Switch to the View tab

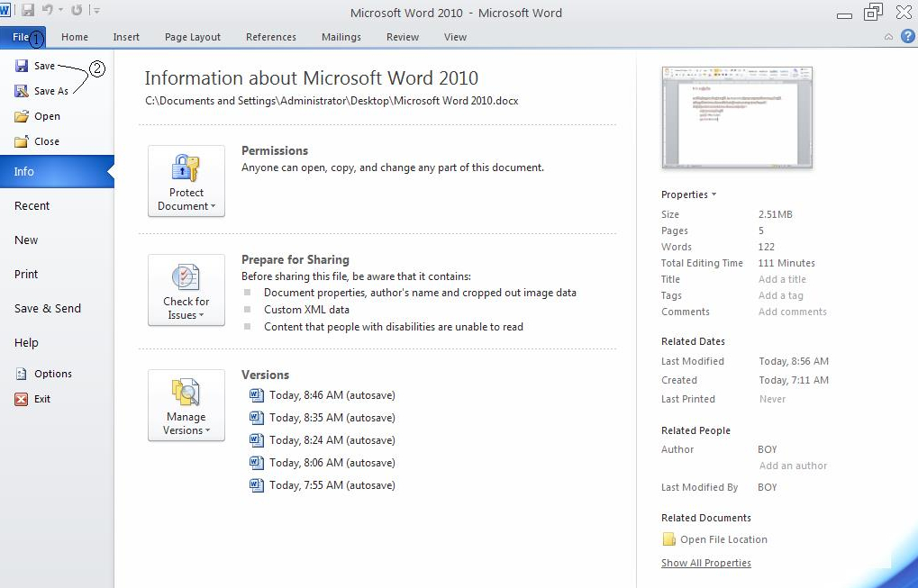click(456, 37)
